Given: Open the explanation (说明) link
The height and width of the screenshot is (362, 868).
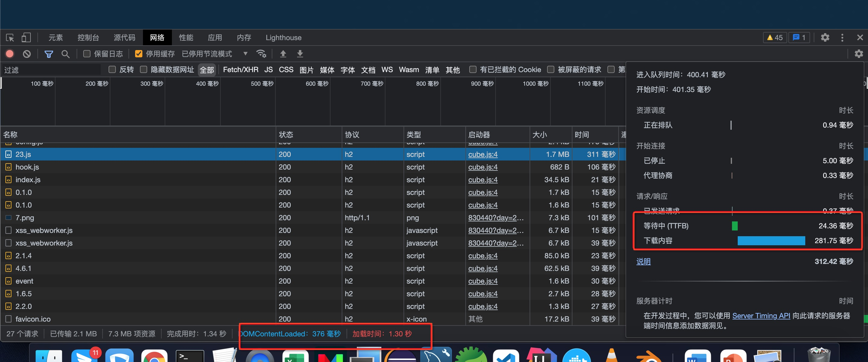Looking at the screenshot, I should 643,261.
